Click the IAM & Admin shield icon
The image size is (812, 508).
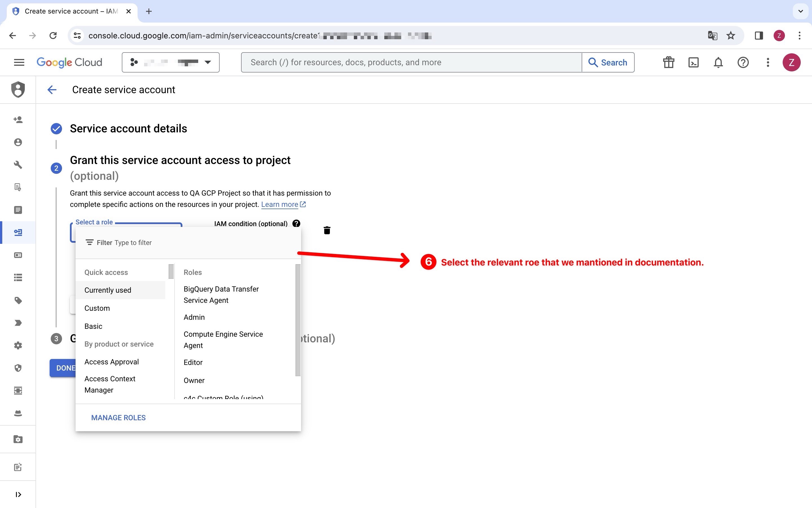tap(18, 89)
